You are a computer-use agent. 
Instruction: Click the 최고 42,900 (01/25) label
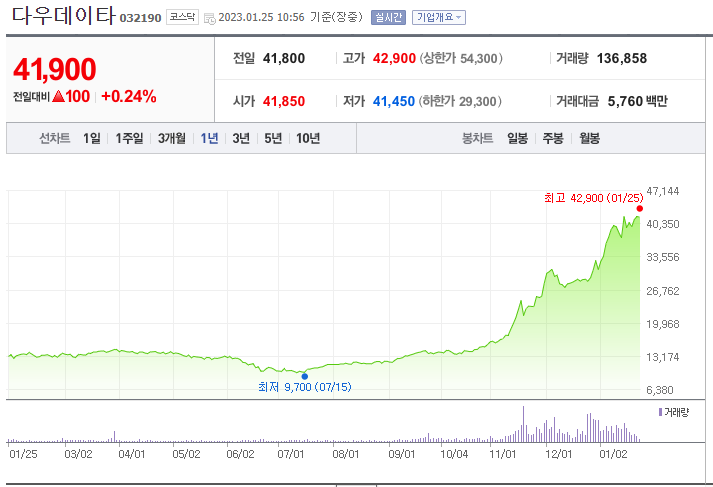click(x=593, y=198)
